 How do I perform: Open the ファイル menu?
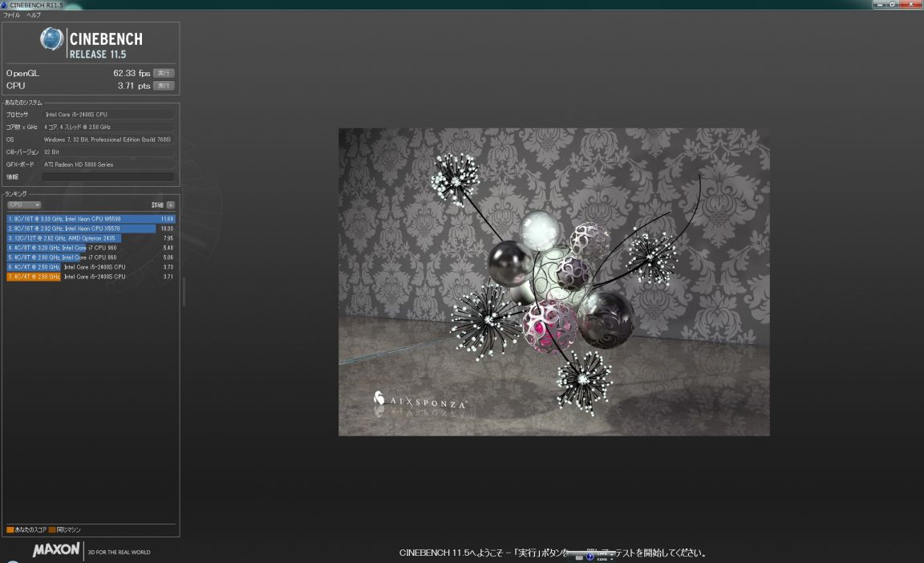coord(12,15)
